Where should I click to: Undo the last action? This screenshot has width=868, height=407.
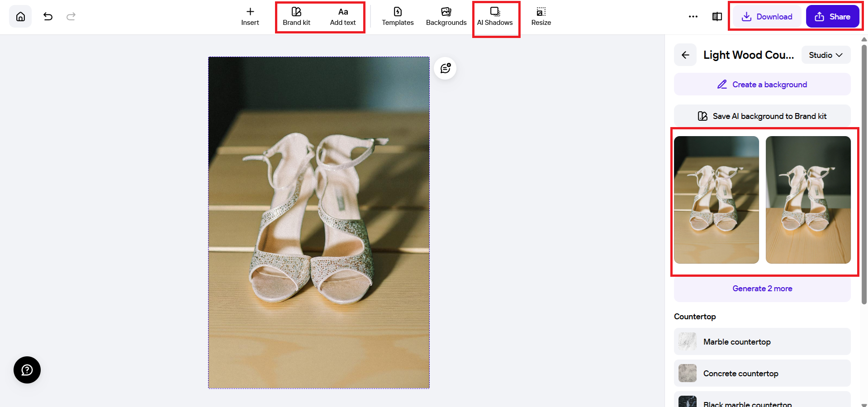point(48,17)
